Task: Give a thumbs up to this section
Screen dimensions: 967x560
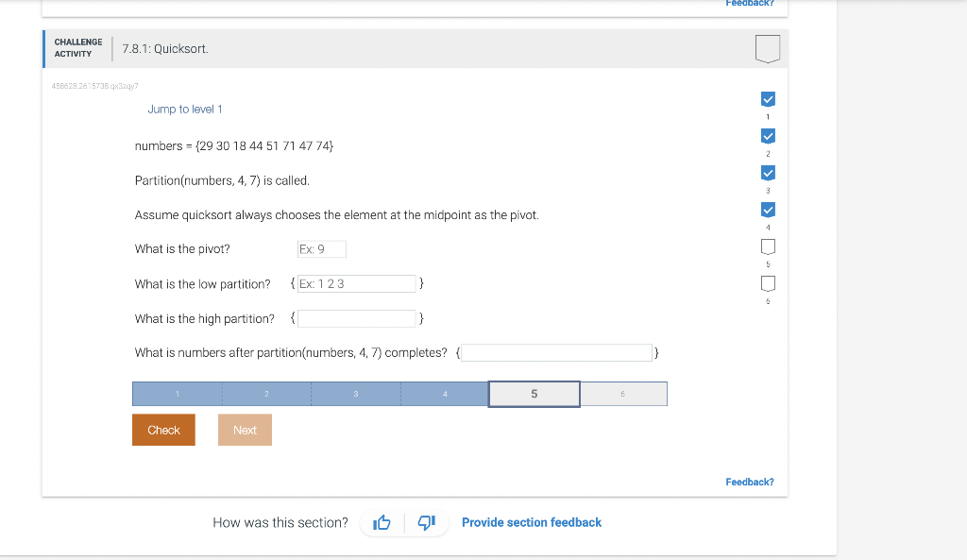Action: point(382,522)
